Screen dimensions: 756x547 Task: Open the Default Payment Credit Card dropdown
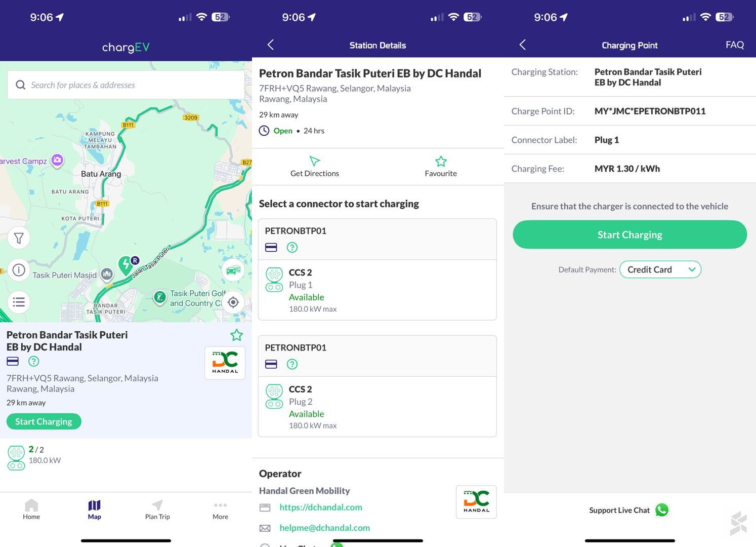pyautogui.click(x=660, y=269)
